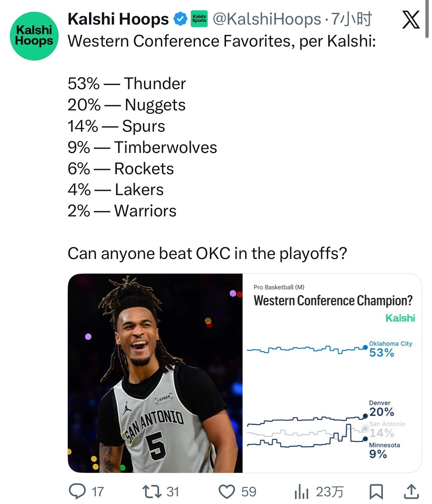Click the Denver 20% line endpoint

(365, 416)
